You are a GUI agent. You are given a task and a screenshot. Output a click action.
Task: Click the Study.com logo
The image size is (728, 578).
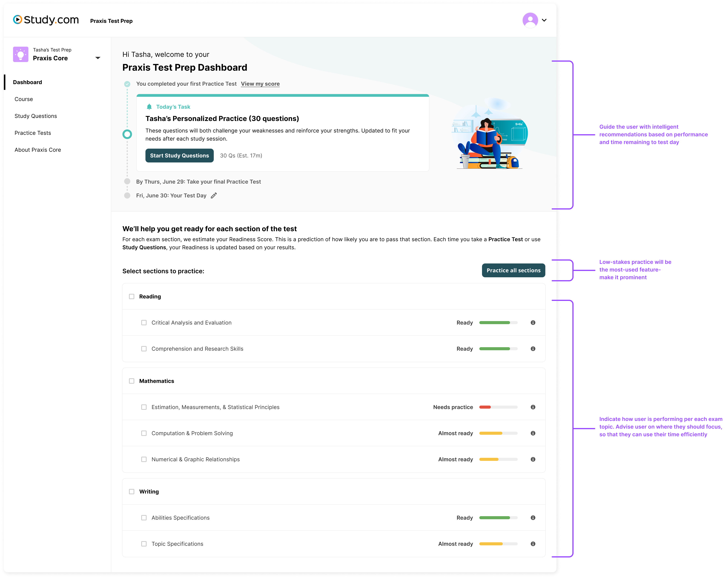pyautogui.click(x=46, y=20)
